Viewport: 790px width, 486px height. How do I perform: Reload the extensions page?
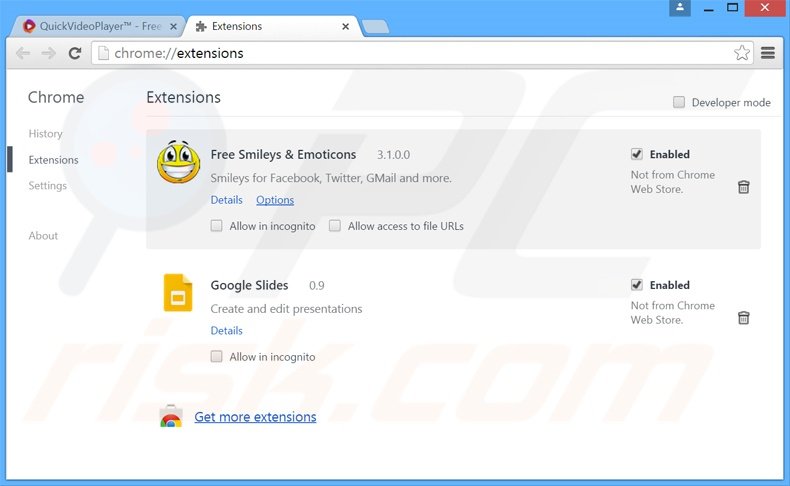point(75,53)
